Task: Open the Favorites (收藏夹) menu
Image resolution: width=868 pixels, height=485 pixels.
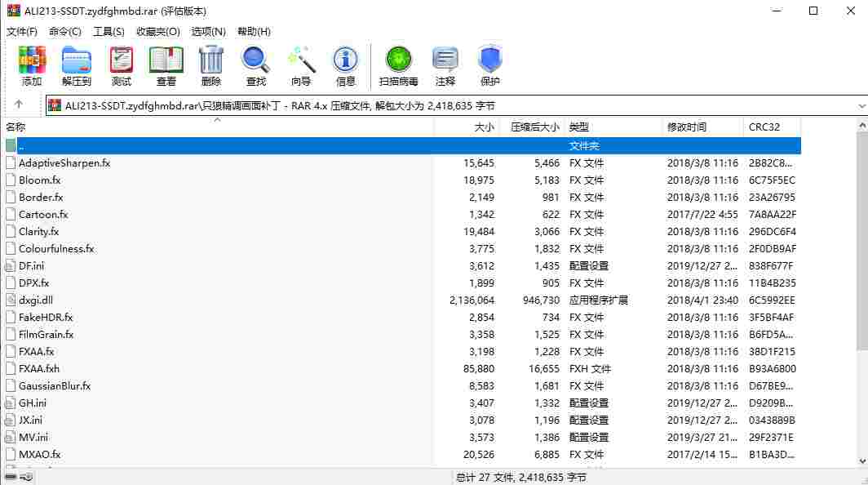Action: pyautogui.click(x=157, y=32)
